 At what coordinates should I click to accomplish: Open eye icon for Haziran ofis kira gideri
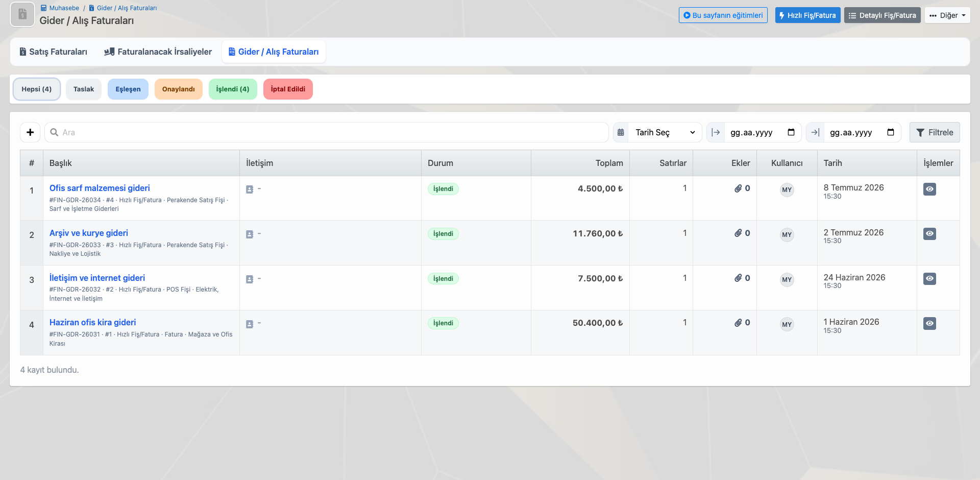pyautogui.click(x=929, y=323)
